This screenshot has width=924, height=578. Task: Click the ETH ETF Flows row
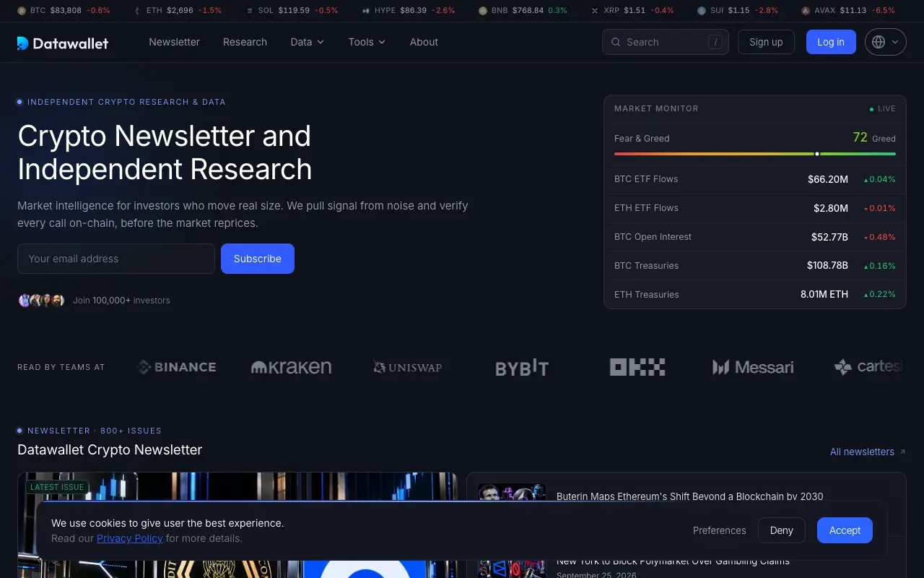click(x=755, y=208)
